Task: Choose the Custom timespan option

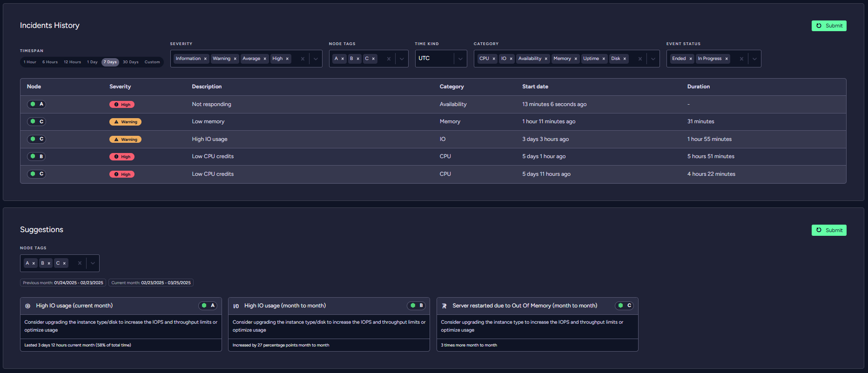Action: point(152,62)
